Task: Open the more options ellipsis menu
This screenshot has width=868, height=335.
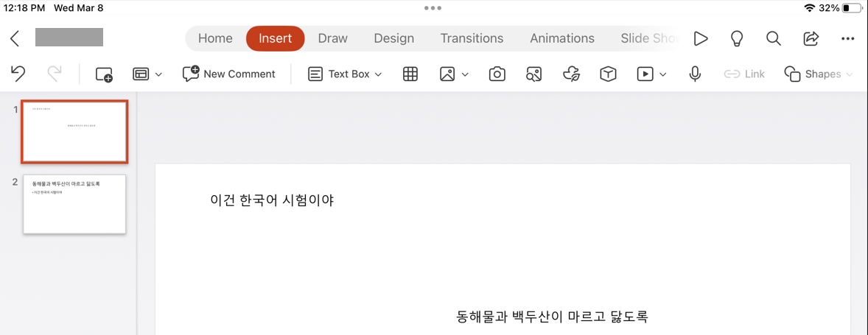Action: click(x=847, y=39)
